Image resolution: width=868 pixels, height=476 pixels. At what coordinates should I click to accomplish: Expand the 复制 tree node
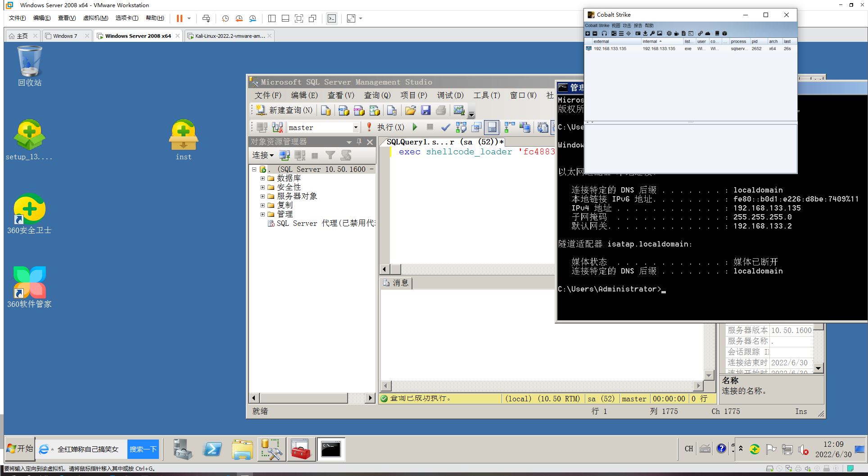(262, 205)
